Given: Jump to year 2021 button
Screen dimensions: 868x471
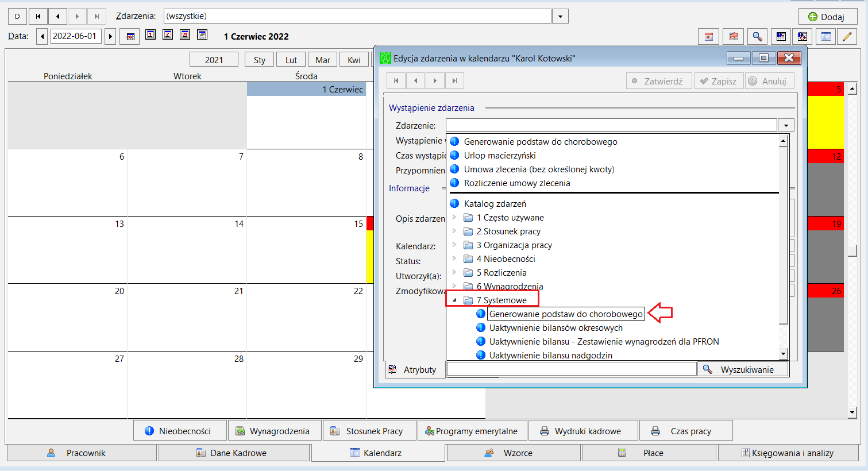Looking at the screenshot, I should [214, 60].
